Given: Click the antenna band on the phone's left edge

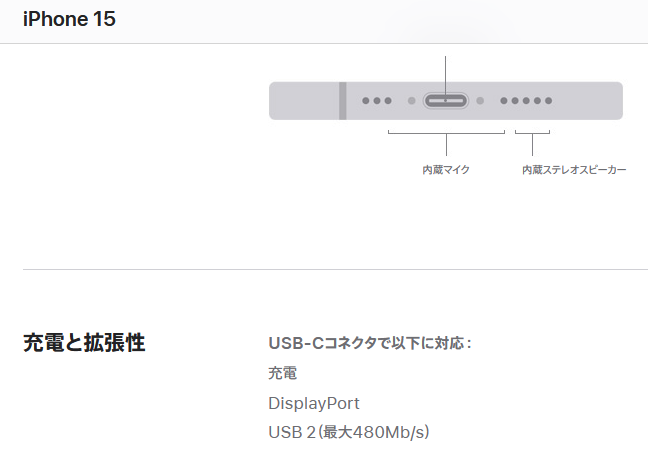Looking at the screenshot, I should click(x=342, y=101).
